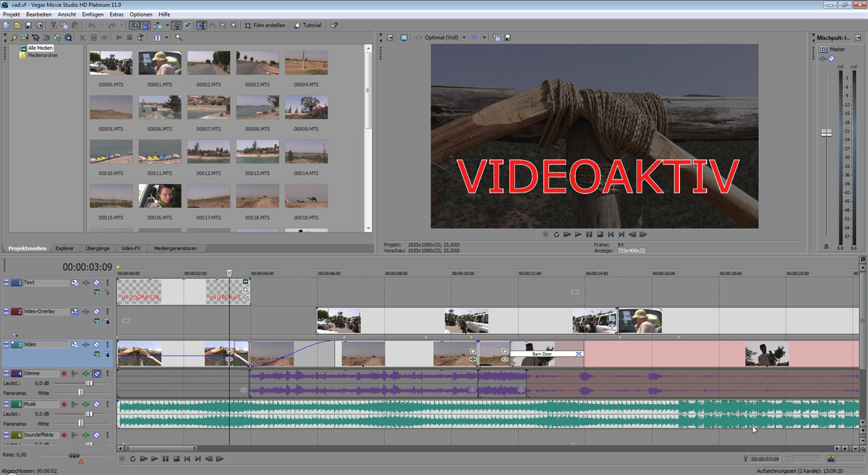Stop playback in preview window controls
Viewport: 868px width, 475px height.
pos(600,235)
